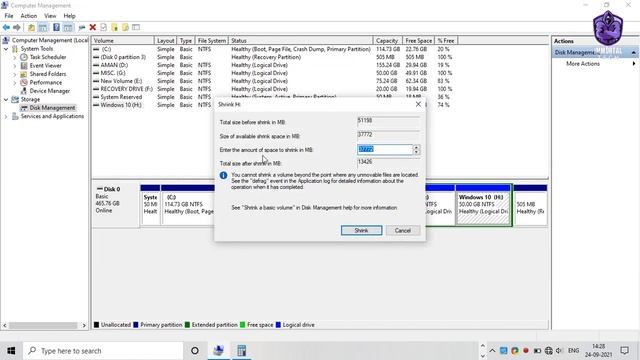Sort by the Capacity column header
The image size is (640, 360).
pos(387,41)
